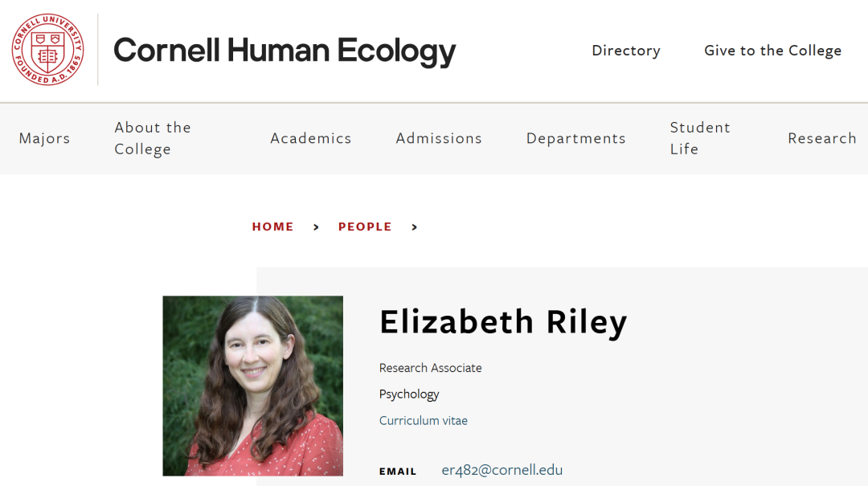Click the chevron after HOME breadcrumb
The width and height of the screenshot is (868, 486).
point(316,227)
